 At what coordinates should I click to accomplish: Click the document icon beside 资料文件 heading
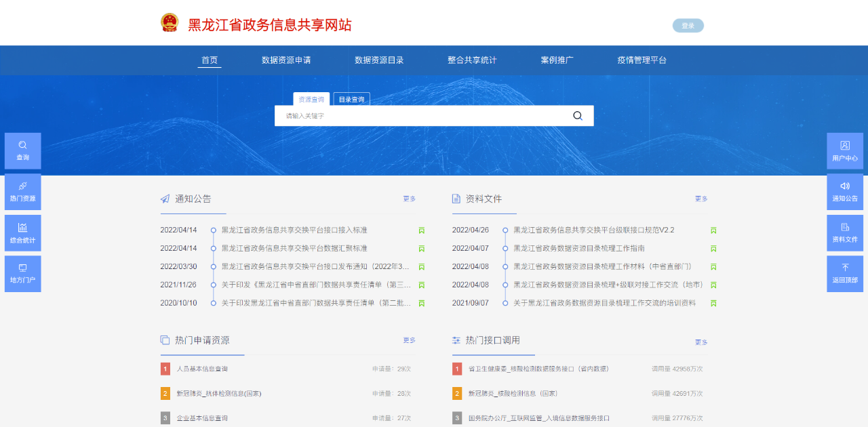[456, 199]
